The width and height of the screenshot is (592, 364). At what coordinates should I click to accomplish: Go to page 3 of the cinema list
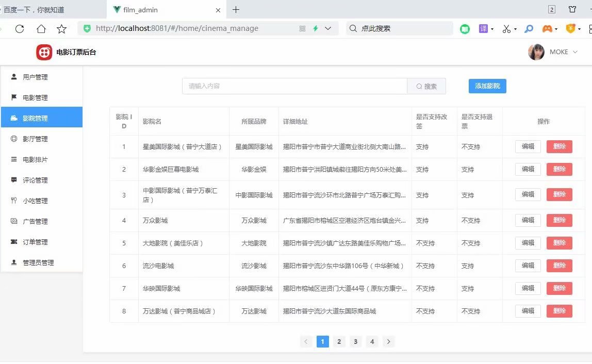pos(355,341)
